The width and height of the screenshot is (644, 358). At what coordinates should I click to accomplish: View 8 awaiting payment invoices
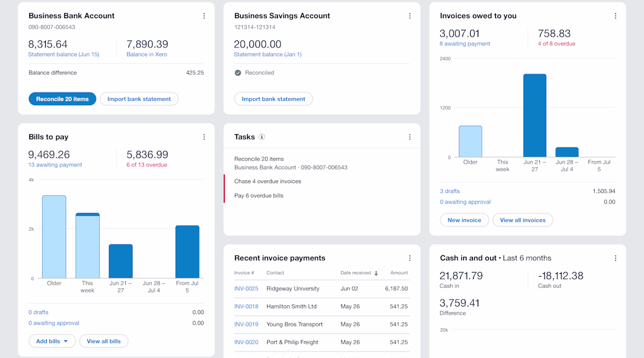pyautogui.click(x=465, y=43)
